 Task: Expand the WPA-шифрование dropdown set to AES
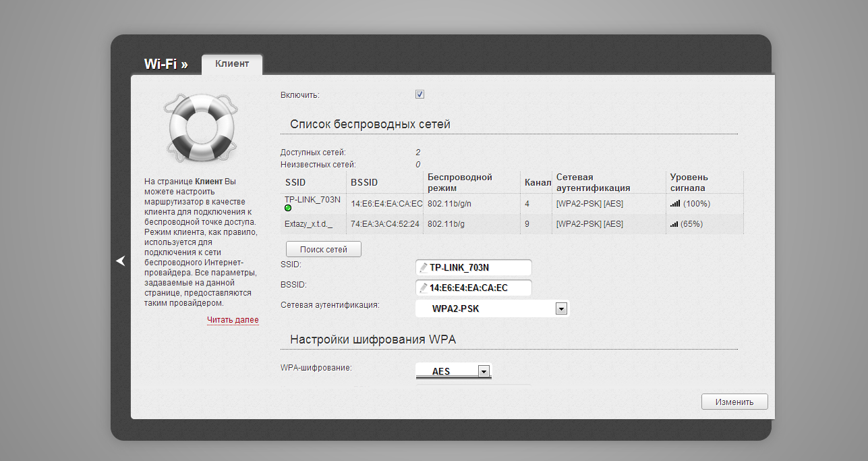pyautogui.click(x=482, y=371)
